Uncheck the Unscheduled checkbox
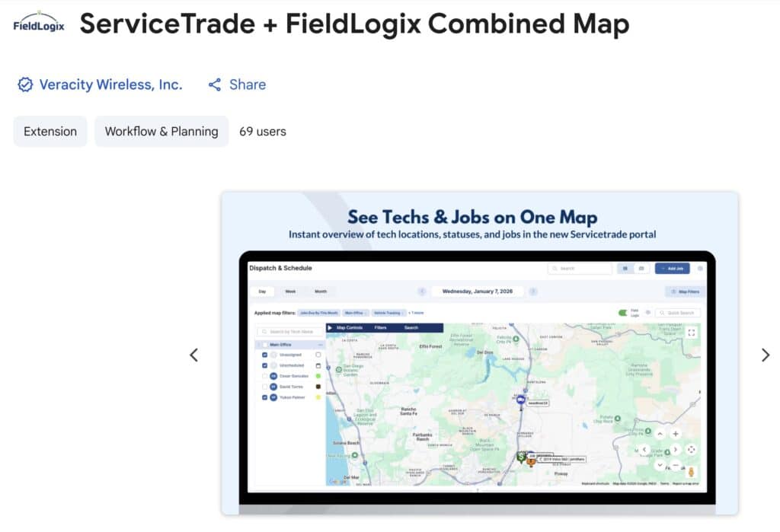 [264, 365]
